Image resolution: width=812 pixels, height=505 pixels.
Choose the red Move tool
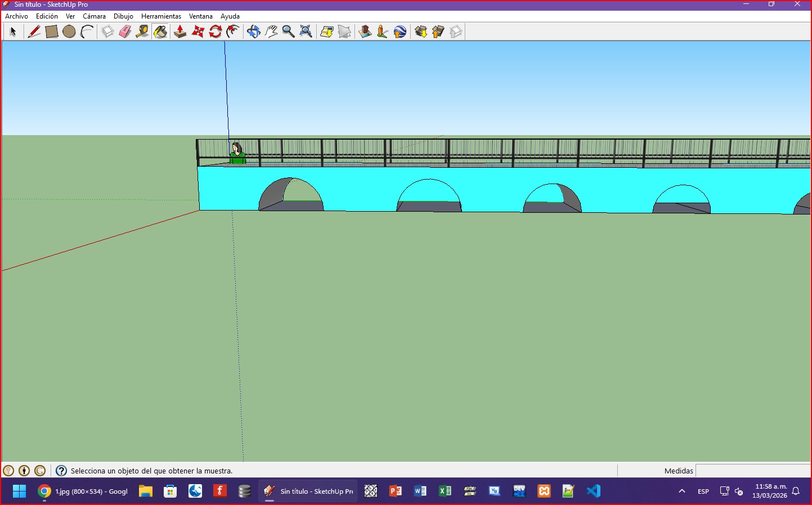(x=198, y=32)
